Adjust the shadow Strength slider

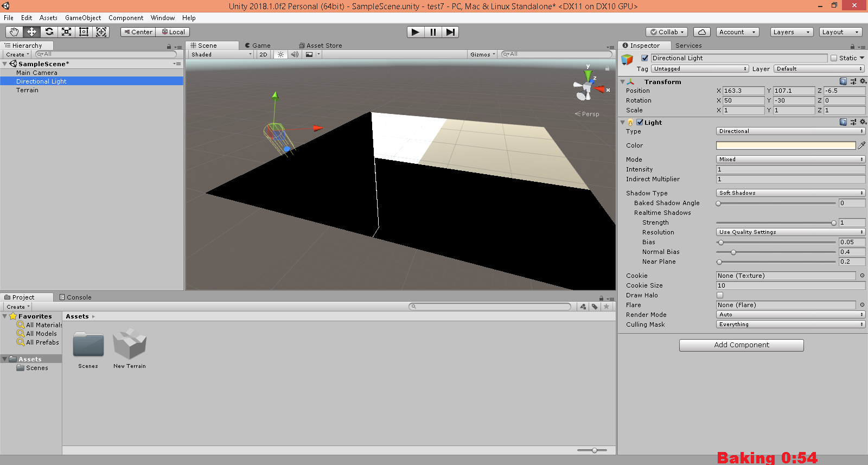pos(776,222)
